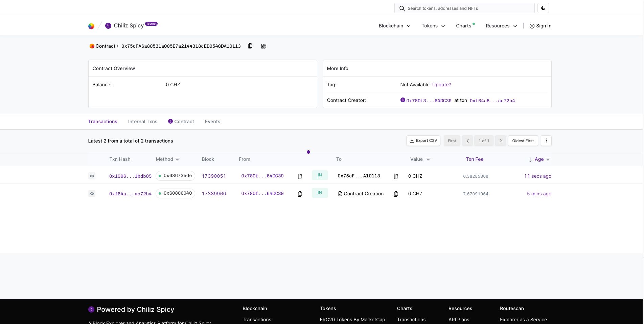
Task: Export transactions as CSV
Action: click(423, 141)
